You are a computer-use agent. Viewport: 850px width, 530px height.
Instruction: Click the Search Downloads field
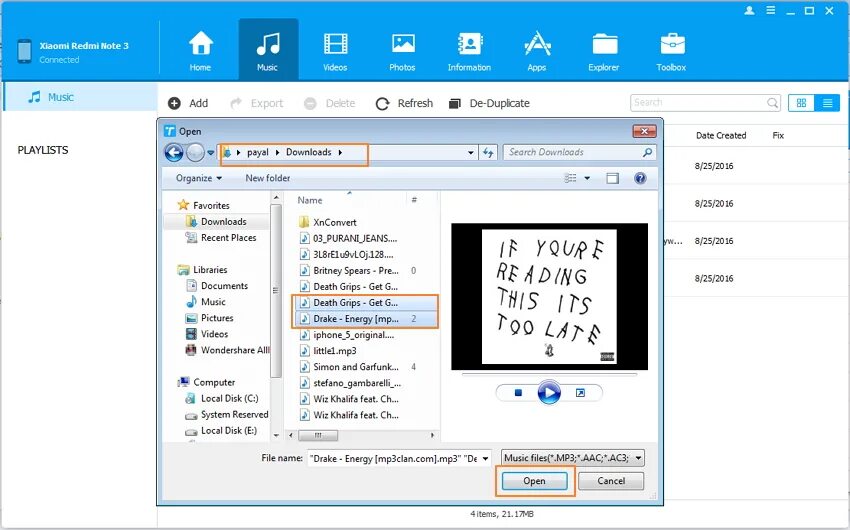pos(579,152)
